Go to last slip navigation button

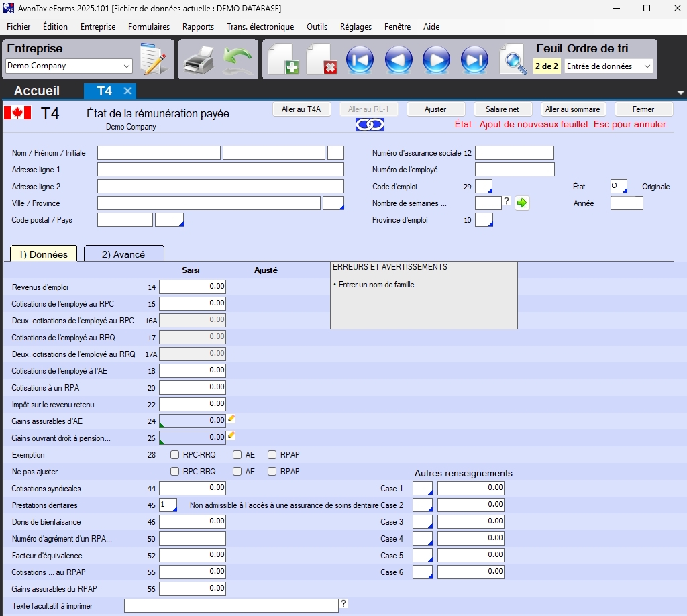pos(474,60)
